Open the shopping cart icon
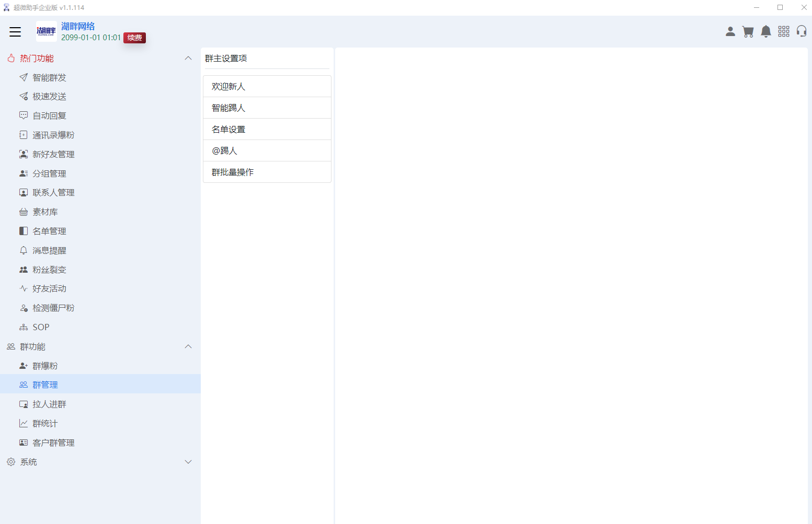 click(x=748, y=32)
